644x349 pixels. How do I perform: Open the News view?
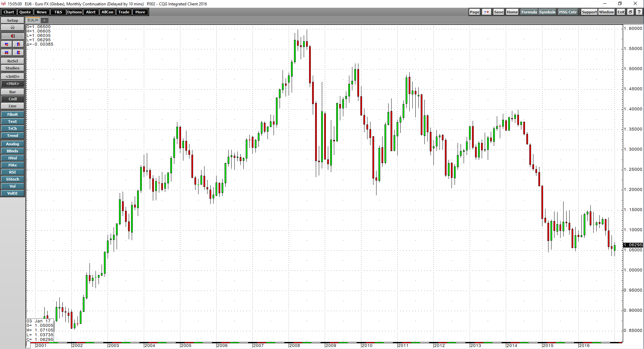42,12
